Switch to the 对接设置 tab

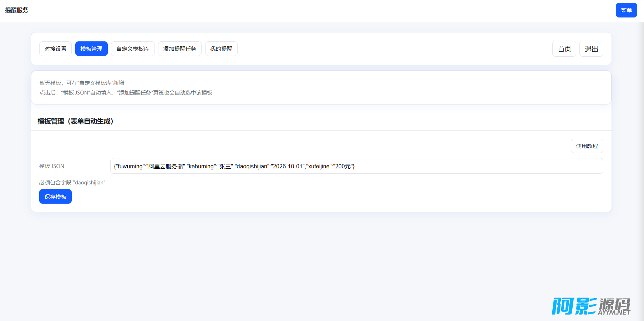(55, 49)
